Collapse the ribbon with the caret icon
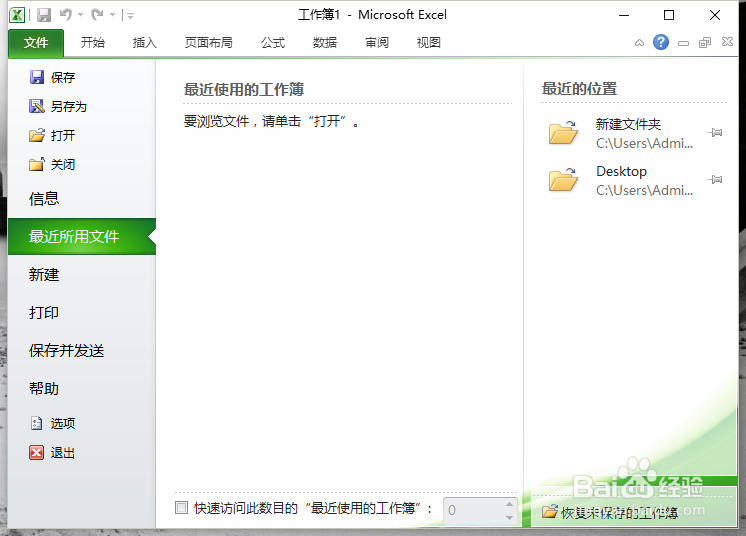This screenshot has width=746, height=536. [639, 43]
